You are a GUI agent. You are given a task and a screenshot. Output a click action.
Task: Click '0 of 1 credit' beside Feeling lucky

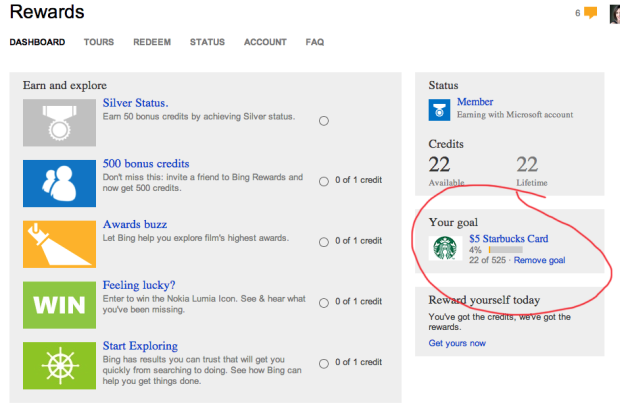(359, 301)
